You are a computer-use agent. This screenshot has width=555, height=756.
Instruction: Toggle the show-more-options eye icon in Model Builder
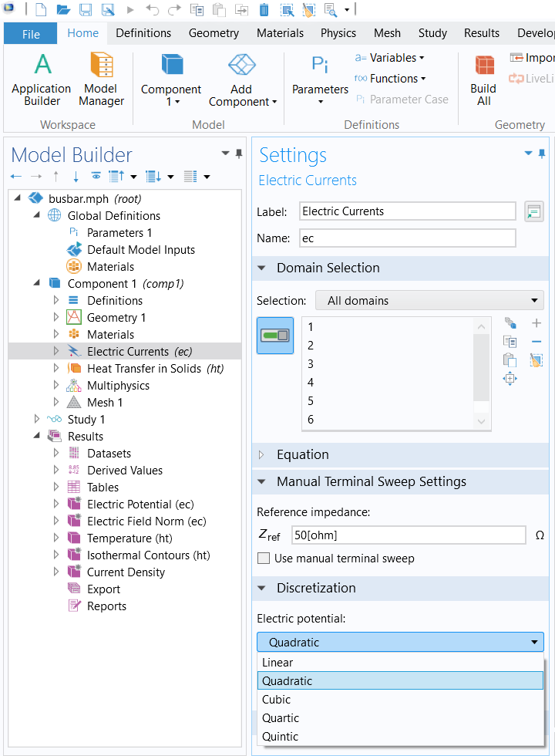coord(96,177)
